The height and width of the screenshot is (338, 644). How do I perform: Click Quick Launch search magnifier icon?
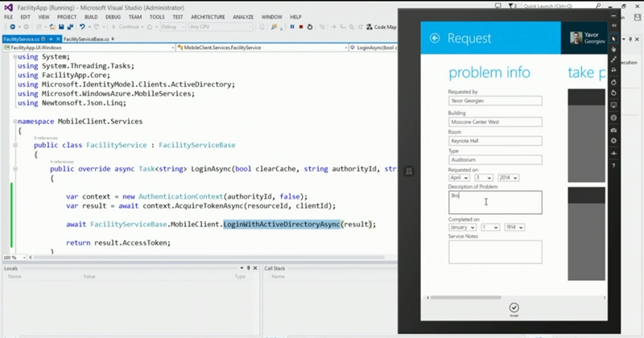(x=598, y=6)
